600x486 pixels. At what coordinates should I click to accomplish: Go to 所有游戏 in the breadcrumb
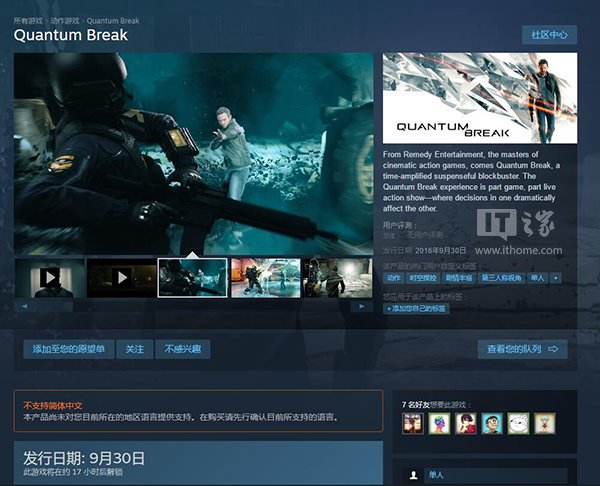point(28,21)
